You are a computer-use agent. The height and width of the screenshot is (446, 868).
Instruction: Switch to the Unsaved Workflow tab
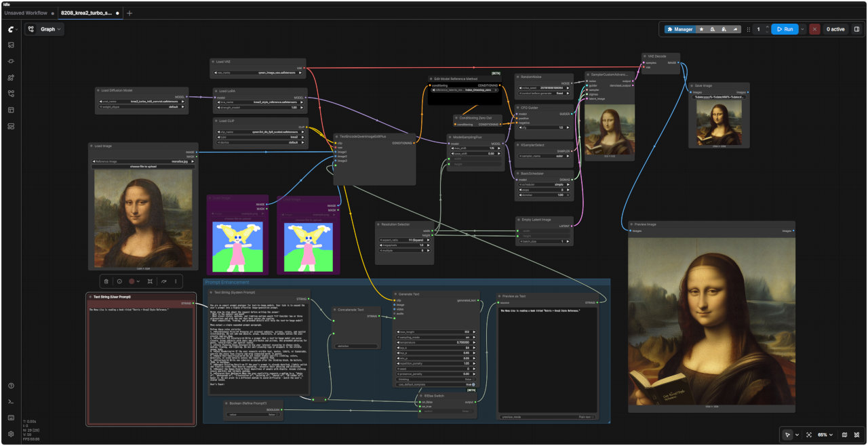pos(27,13)
